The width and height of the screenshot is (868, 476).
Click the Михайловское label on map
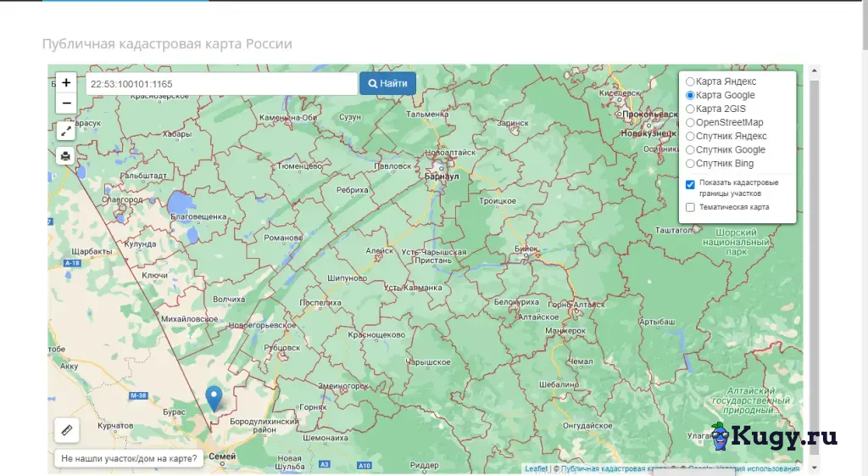click(189, 319)
